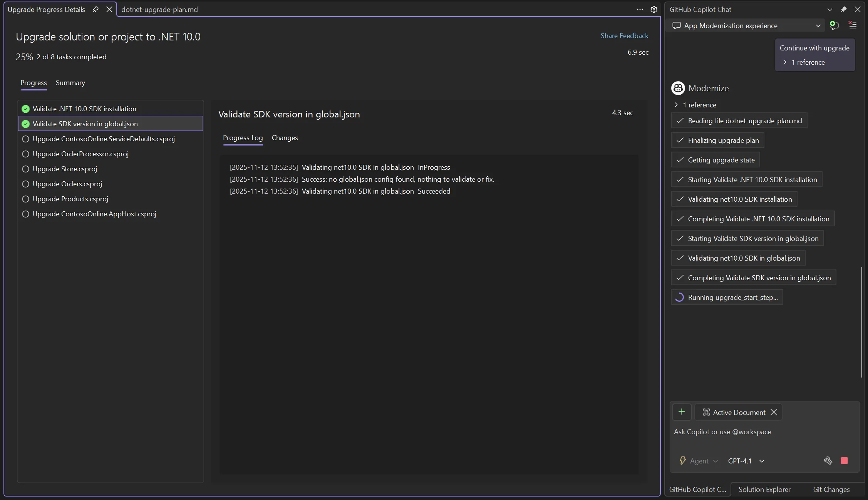
Task: Click the overflow ellipsis in tab bar
Action: [640, 9]
